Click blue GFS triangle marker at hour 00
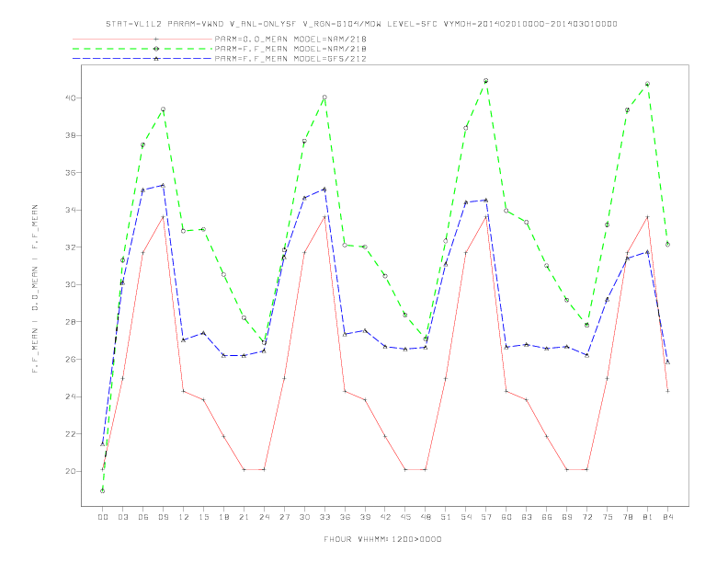 (x=103, y=444)
